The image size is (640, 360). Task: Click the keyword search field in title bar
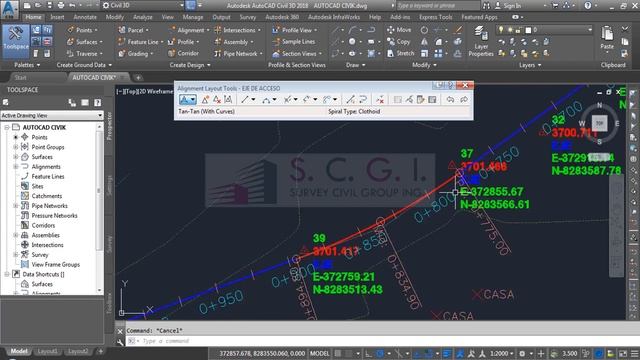[x=438, y=6]
